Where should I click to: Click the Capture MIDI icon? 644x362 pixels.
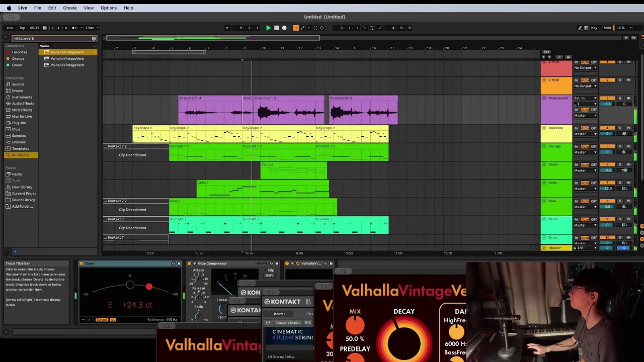pos(315,28)
